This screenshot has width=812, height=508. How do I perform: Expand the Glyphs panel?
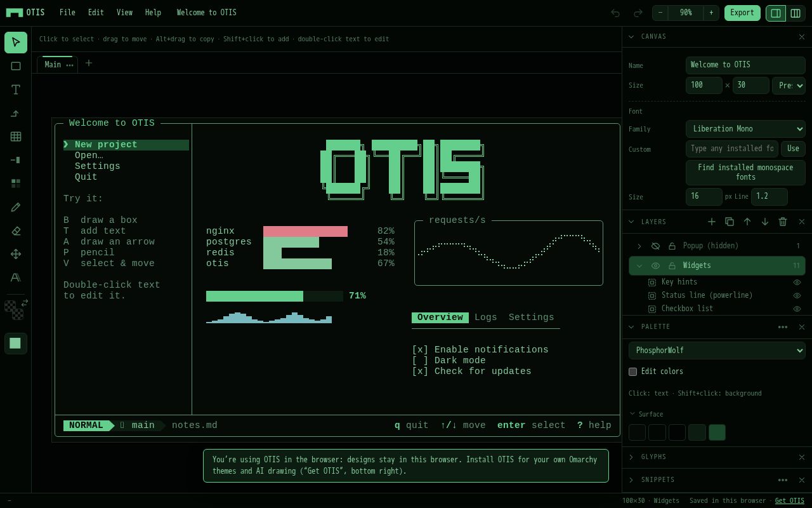(631, 457)
